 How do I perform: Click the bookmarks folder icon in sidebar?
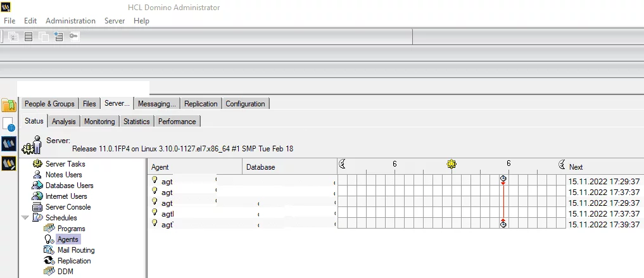[x=8, y=105]
